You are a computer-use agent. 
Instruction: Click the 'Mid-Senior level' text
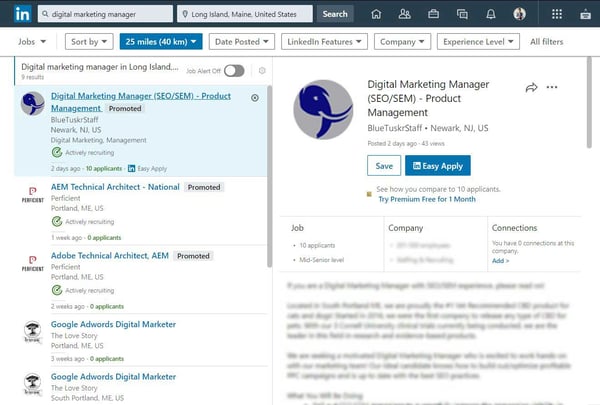point(321,260)
